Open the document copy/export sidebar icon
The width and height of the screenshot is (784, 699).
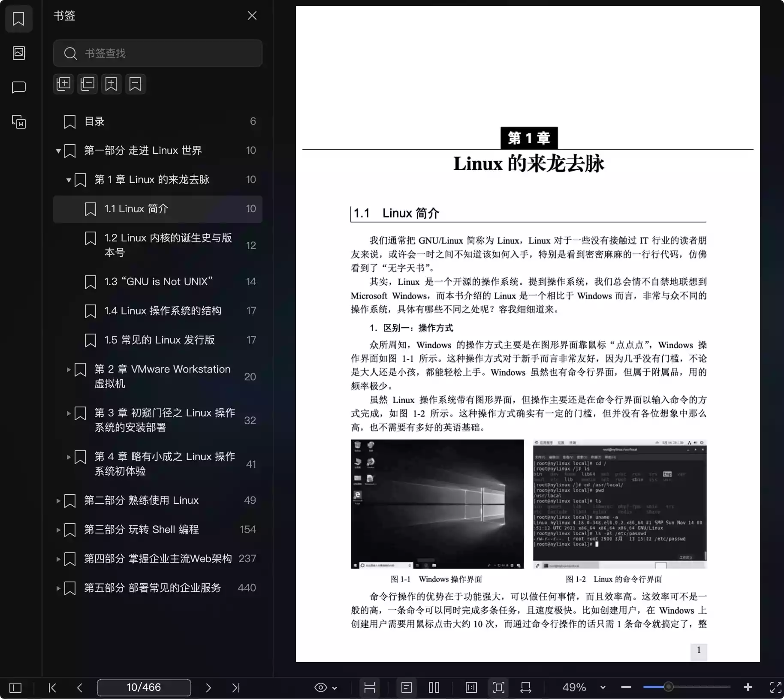pos(19,122)
